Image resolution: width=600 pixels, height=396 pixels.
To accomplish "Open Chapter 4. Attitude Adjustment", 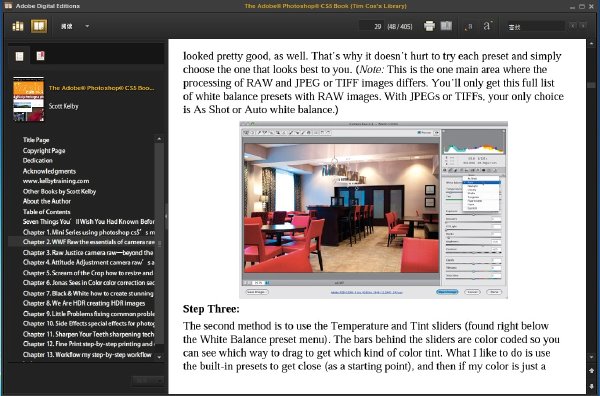I will [x=88, y=262].
